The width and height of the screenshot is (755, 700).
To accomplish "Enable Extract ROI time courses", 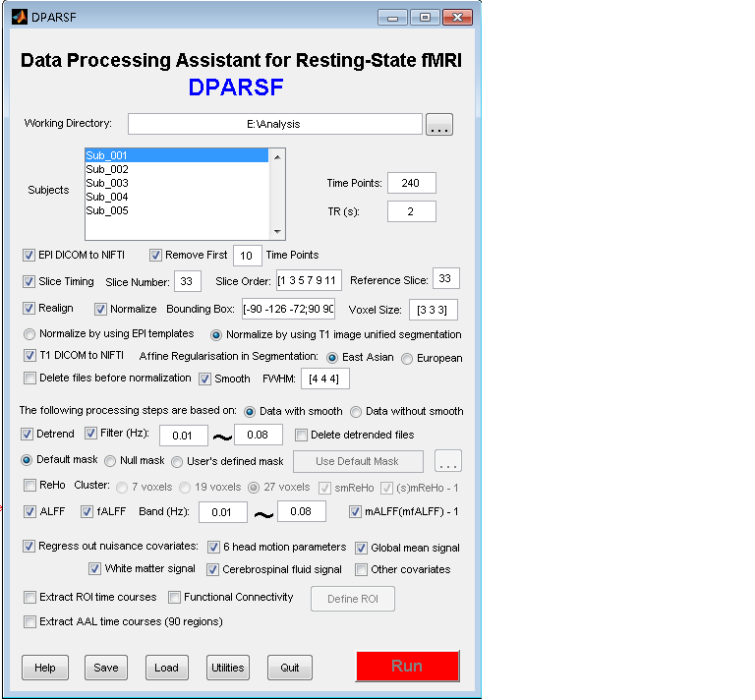I will (x=29, y=598).
